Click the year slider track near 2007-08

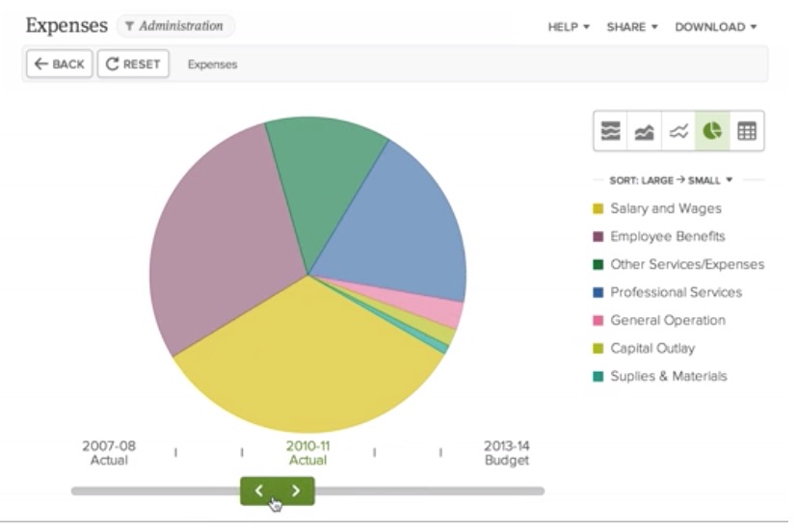[109, 491]
